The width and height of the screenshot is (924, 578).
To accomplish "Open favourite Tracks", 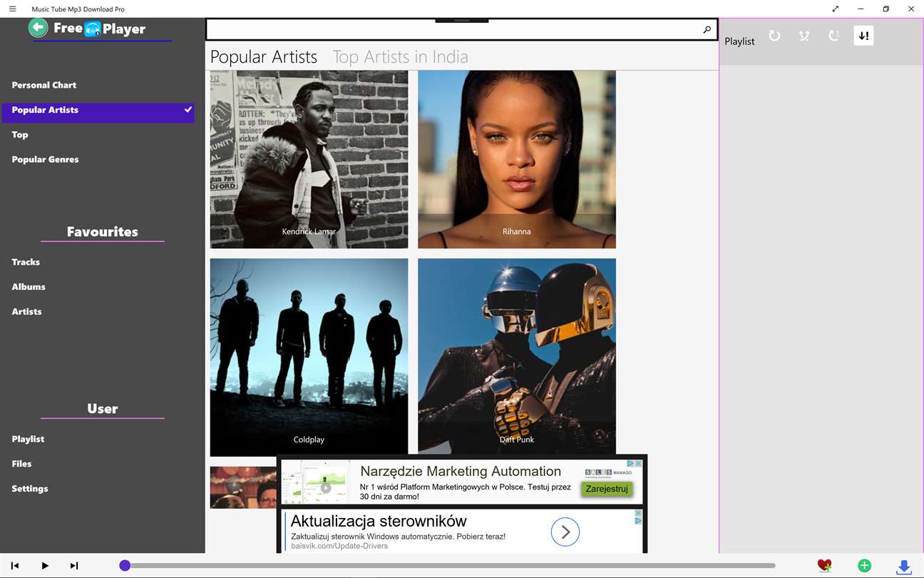I will (26, 262).
